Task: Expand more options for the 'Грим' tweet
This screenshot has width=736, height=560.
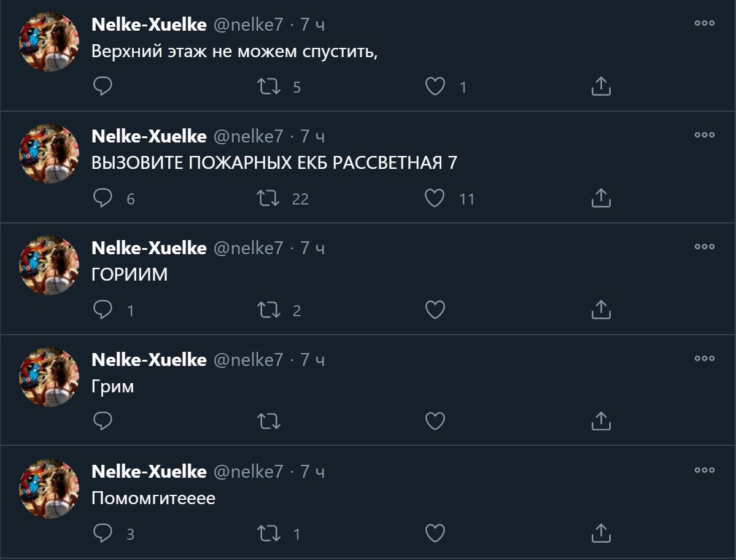Action: (x=705, y=359)
